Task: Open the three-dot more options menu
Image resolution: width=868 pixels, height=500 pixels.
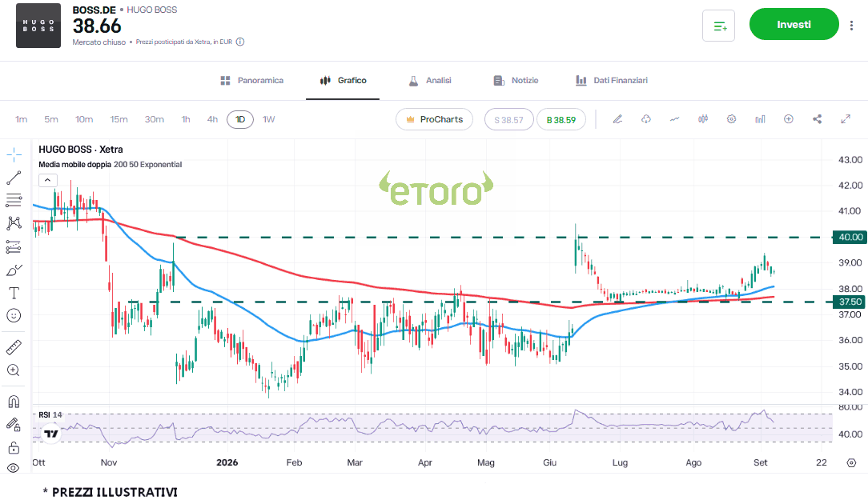Action: point(851,26)
